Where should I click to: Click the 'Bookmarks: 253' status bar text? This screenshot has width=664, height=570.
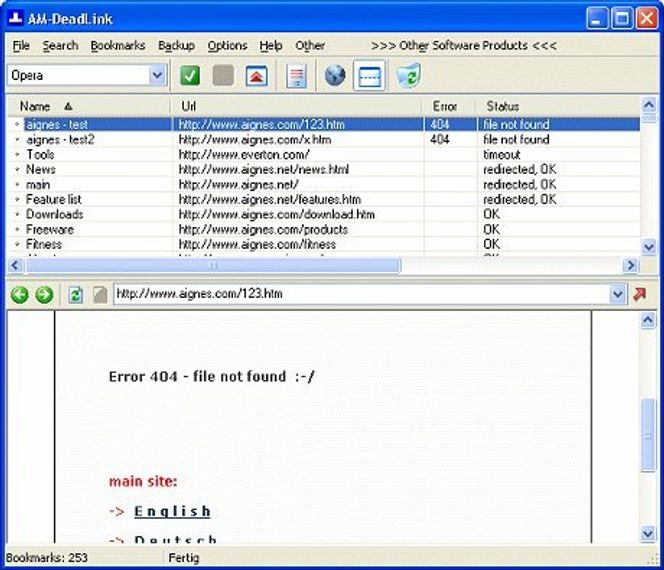point(47,558)
